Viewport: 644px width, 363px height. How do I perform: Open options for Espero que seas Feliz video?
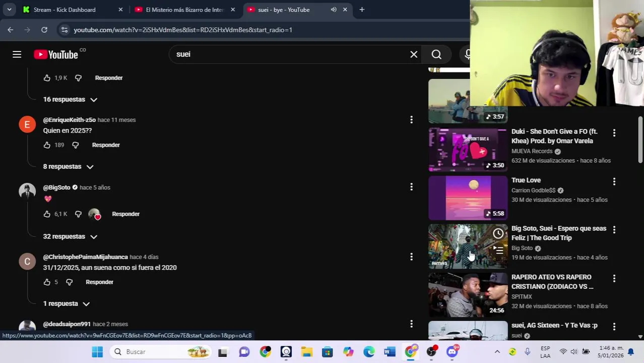[x=614, y=229]
